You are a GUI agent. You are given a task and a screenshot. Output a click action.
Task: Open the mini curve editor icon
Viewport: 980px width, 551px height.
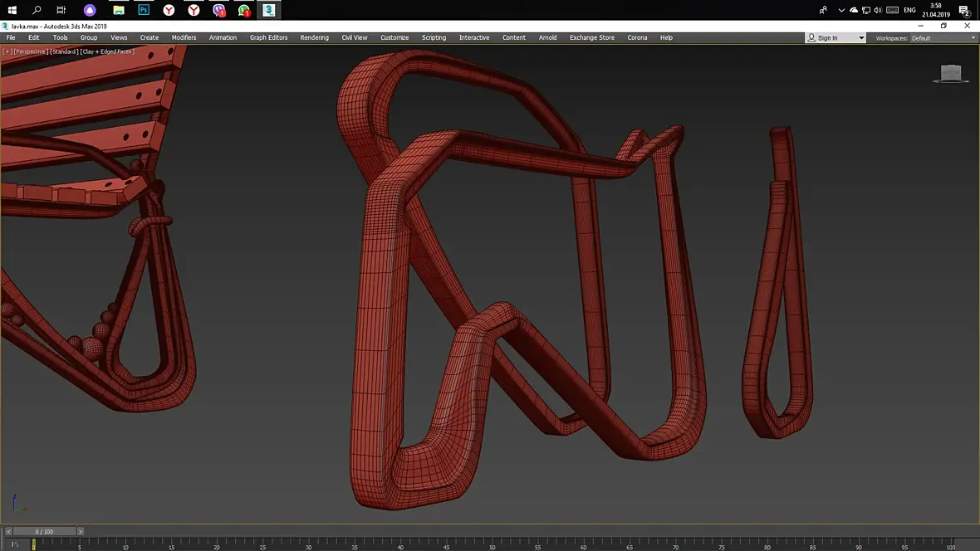click(x=14, y=544)
